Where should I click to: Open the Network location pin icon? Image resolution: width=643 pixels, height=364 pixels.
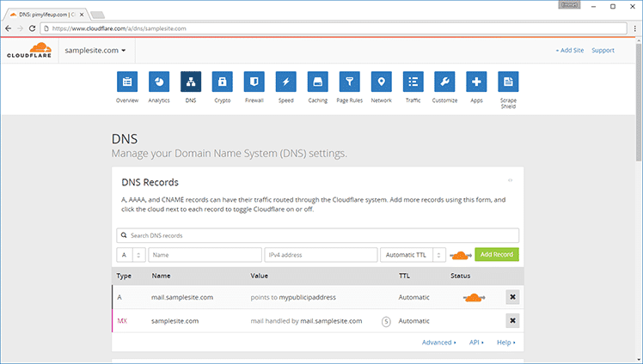click(x=381, y=82)
